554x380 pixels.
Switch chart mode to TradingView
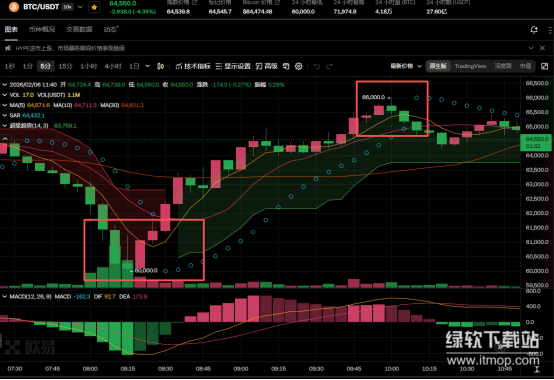(470, 66)
